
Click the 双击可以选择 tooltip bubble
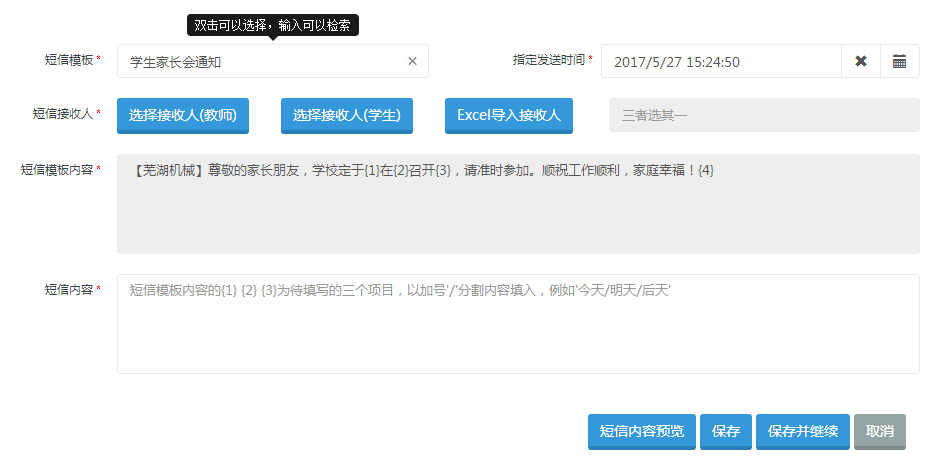tap(272, 25)
